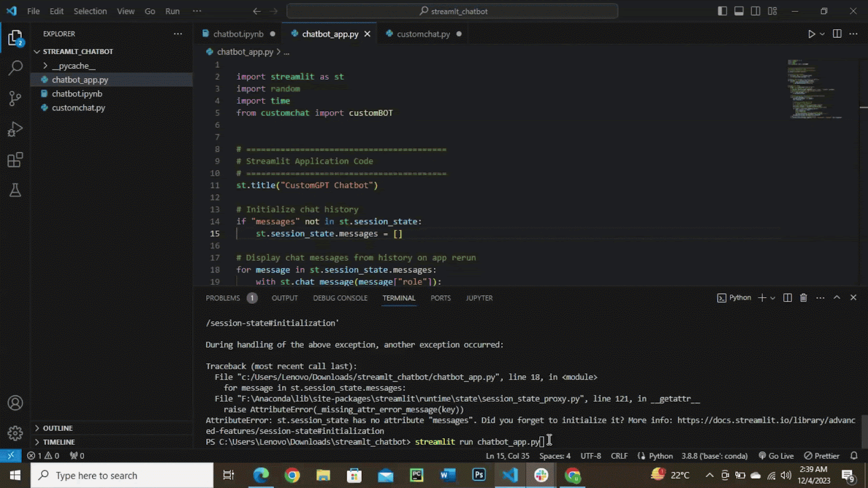Split the terminal pane
The image size is (868, 488).
tap(787, 298)
